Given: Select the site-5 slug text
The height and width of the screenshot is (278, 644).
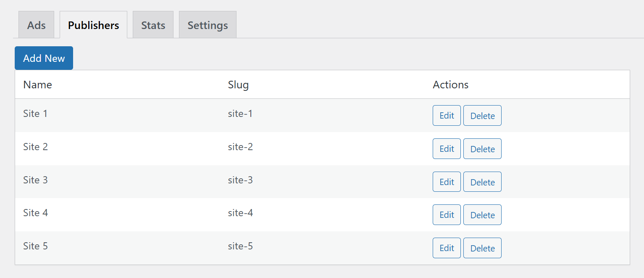Looking at the screenshot, I should click(x=240, y=246).
